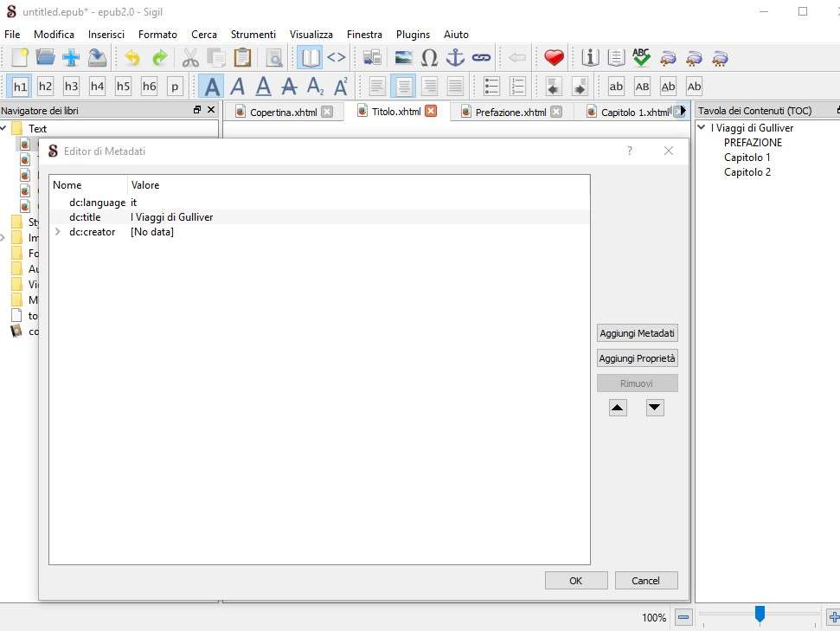
Task: Expand the dc:creator metadata row
Action: [x=58, y=232]
